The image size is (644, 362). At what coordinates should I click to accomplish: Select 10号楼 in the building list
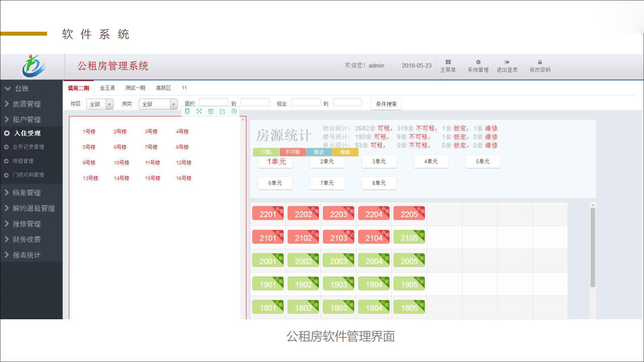tap(121, 163)
